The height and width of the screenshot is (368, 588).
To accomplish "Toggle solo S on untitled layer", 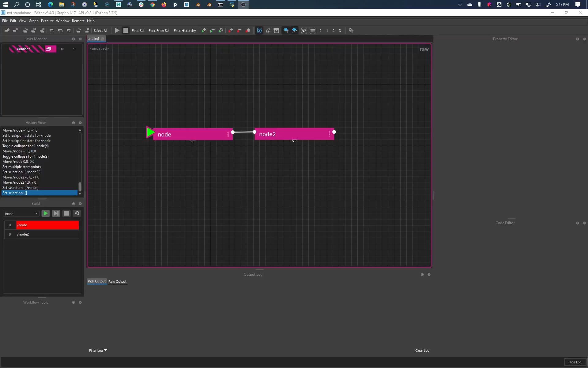I will 74,49.
